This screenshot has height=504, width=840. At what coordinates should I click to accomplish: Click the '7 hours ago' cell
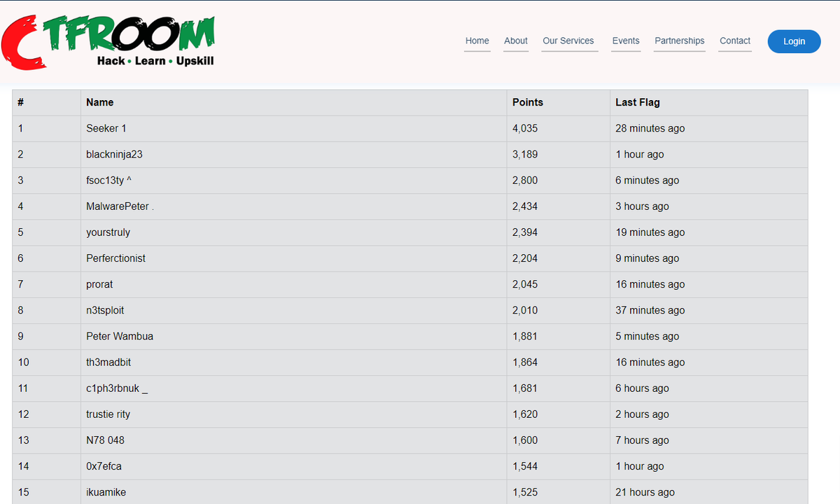pos(708,440)
